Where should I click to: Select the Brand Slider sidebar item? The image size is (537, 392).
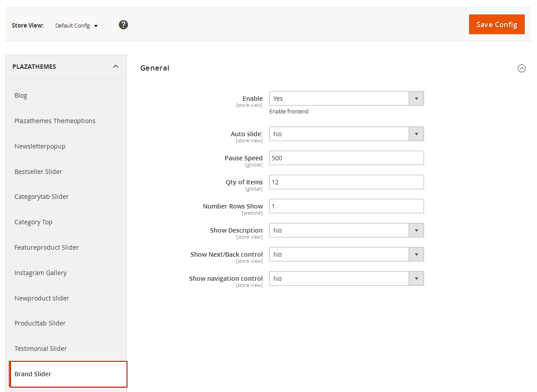pos(33,374)
